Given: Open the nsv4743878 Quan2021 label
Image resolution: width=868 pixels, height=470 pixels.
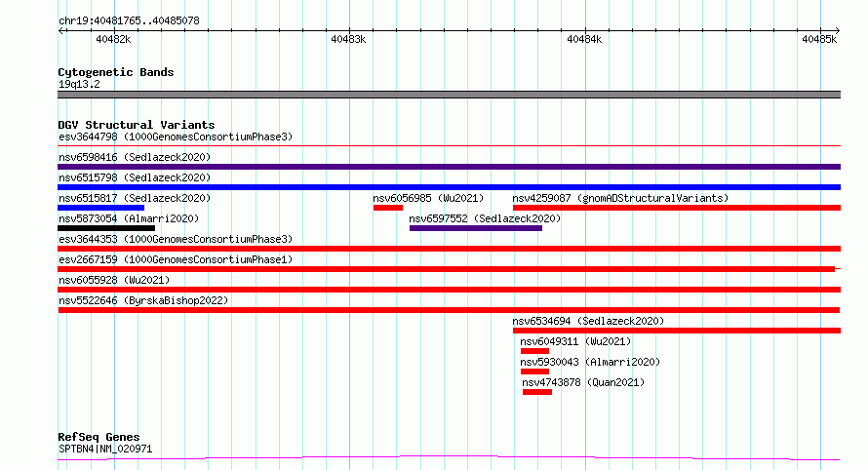Looking at the screenshot, I should point(583,382).
